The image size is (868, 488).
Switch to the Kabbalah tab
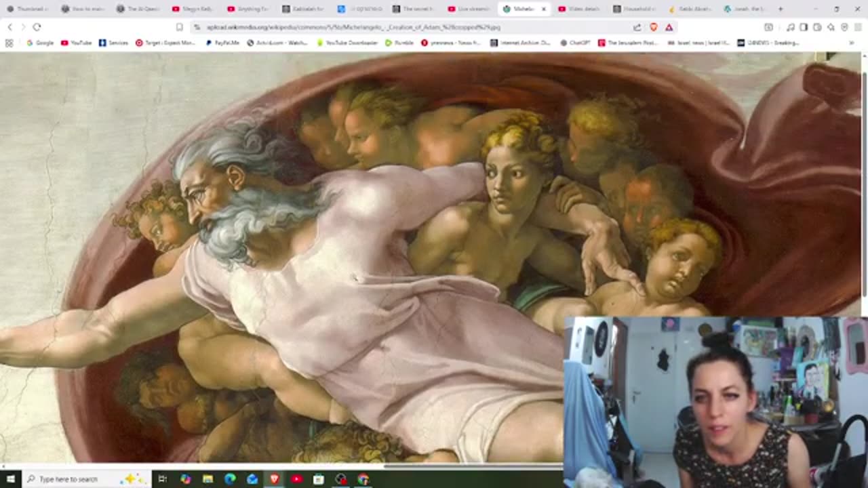point(303,9)
